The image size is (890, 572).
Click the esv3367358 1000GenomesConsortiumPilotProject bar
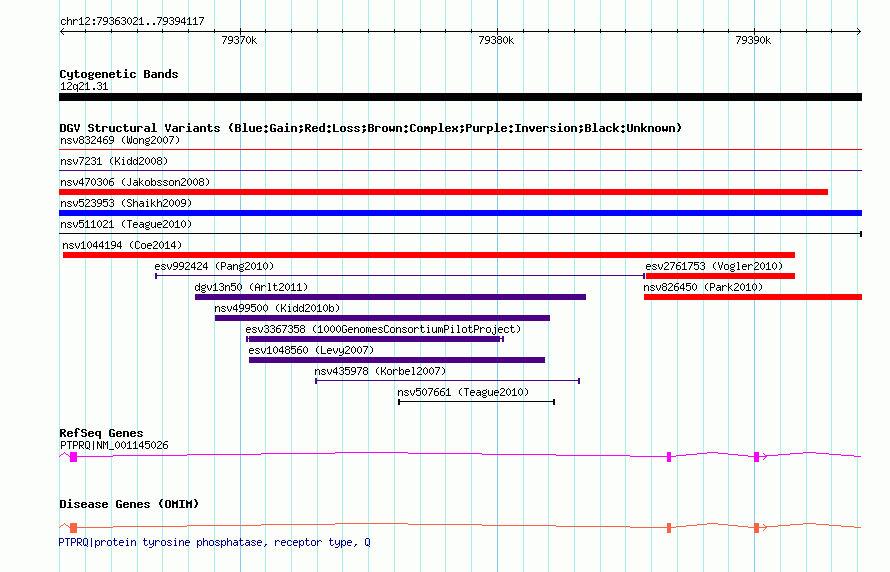(375, 339)
